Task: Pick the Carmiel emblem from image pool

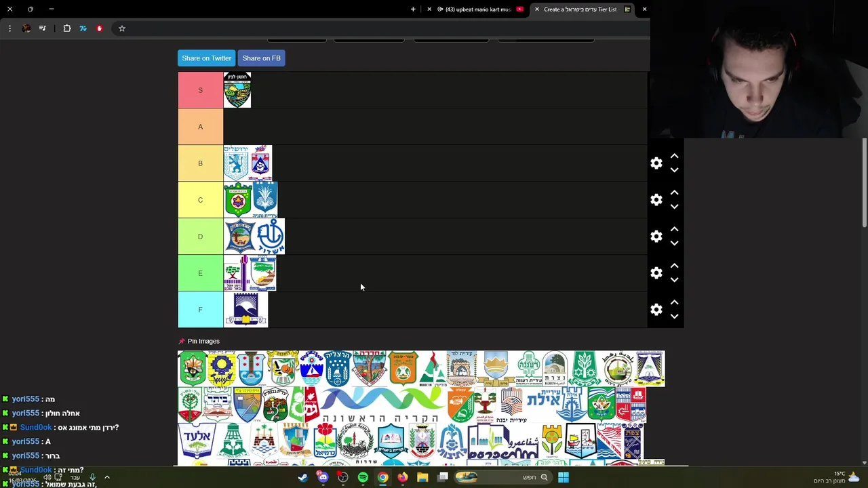Action: tap(325, 442)
